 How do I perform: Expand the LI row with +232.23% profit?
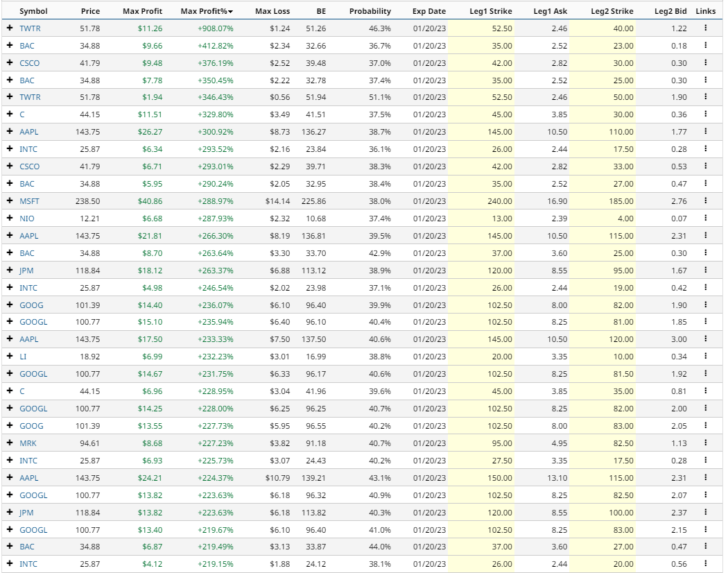point(10,356)
